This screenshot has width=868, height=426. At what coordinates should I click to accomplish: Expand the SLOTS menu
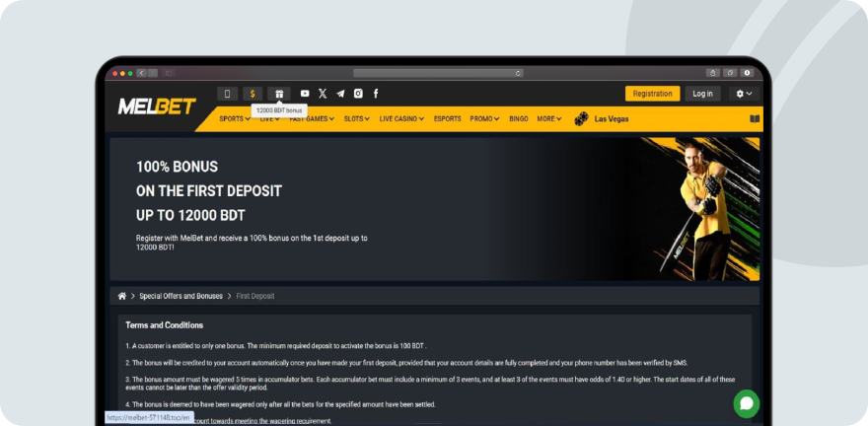(x=356, y=119)
